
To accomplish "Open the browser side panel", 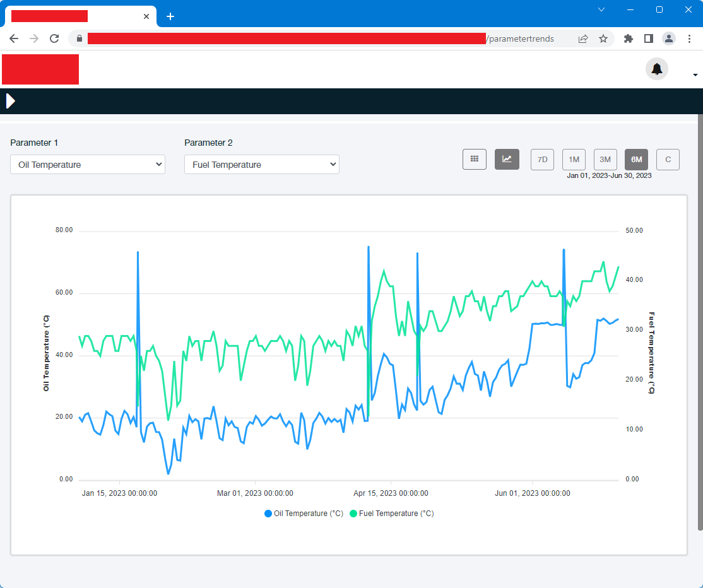I will (x=648, y=38).
